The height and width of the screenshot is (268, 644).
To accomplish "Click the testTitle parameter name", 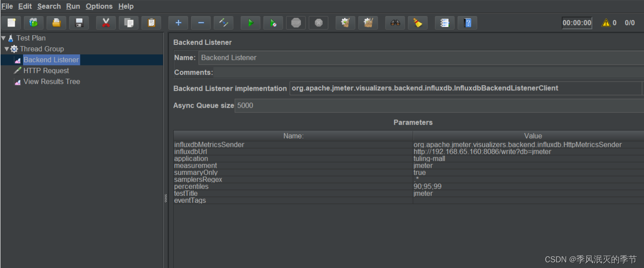I will coord(293,193).
